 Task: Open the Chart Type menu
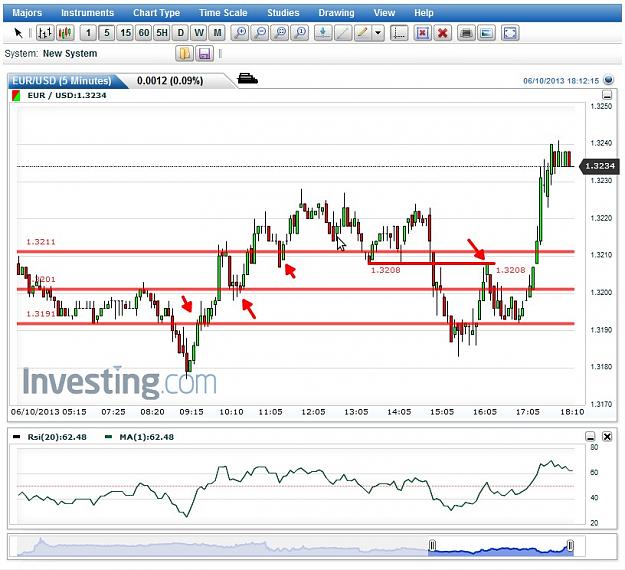(156, 13)
